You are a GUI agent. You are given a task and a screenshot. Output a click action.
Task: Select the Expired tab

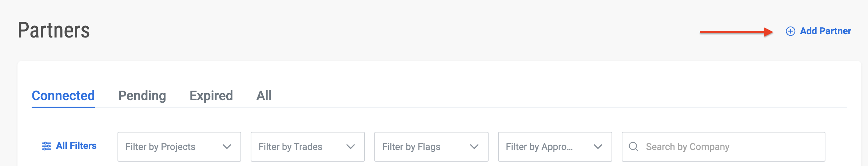tap(211, 96)
